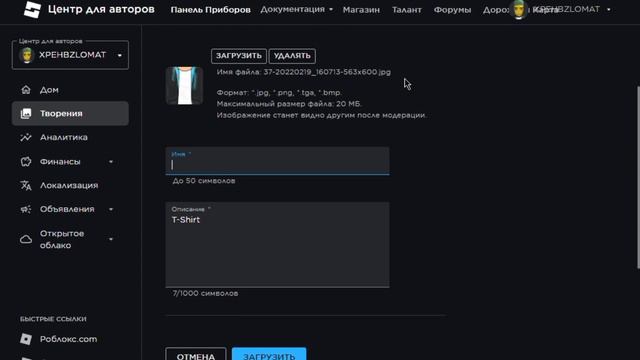Select Дом in the sidebar
This screenshot has height=360, width=640.
click(x=70, y=90)
